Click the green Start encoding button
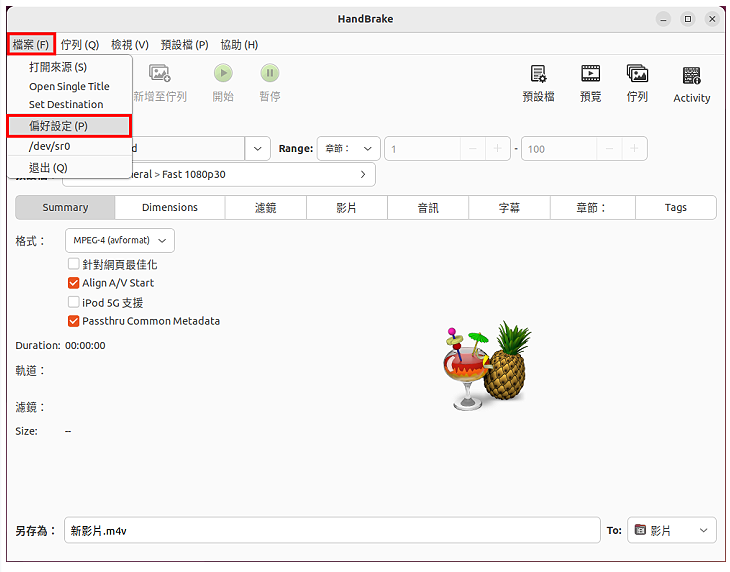The width and height of the screenshot is (730, 572). 223,73
